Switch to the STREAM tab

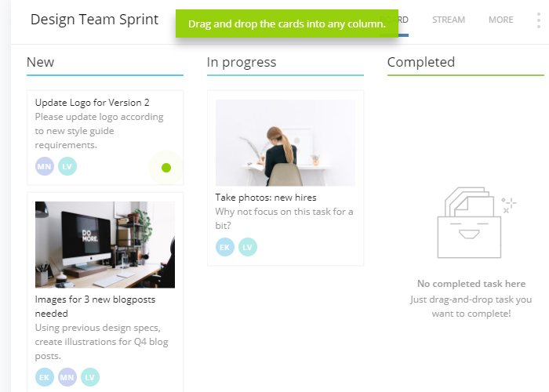tap(449, 20)
